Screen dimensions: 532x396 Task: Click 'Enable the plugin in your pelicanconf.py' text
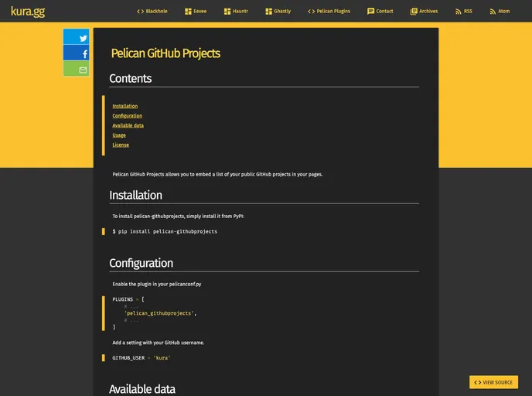tap(157, 284)
